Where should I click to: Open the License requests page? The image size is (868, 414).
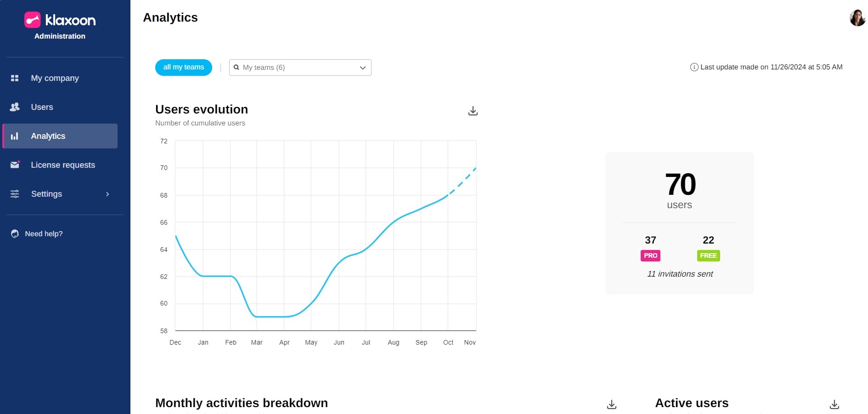pos(63,165)
